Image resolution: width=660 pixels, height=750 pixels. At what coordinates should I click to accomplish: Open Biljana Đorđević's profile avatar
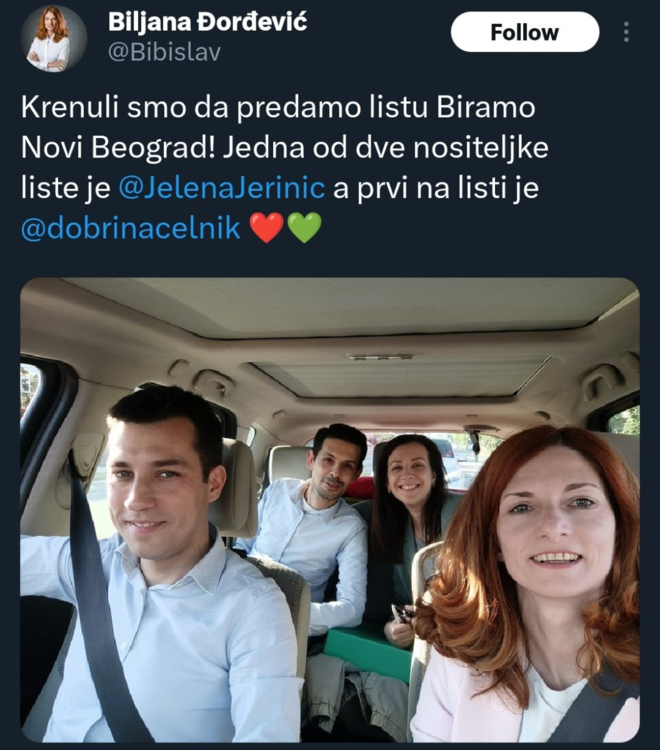click(x=54, y=39)
